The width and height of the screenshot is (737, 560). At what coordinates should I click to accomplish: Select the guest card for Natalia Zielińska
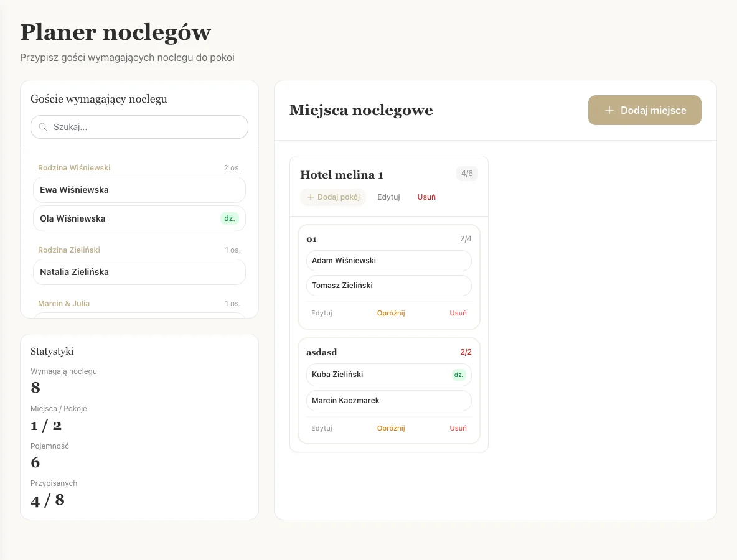tap(139, 272)
